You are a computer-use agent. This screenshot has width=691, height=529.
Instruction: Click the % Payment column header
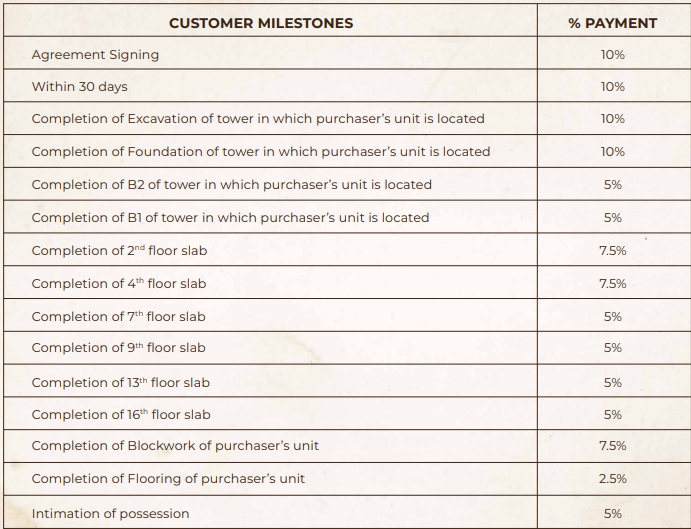(x=612, y=23)
